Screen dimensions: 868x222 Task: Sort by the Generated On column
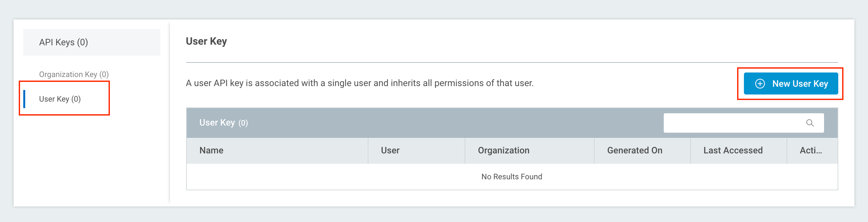tap(634, 150)
